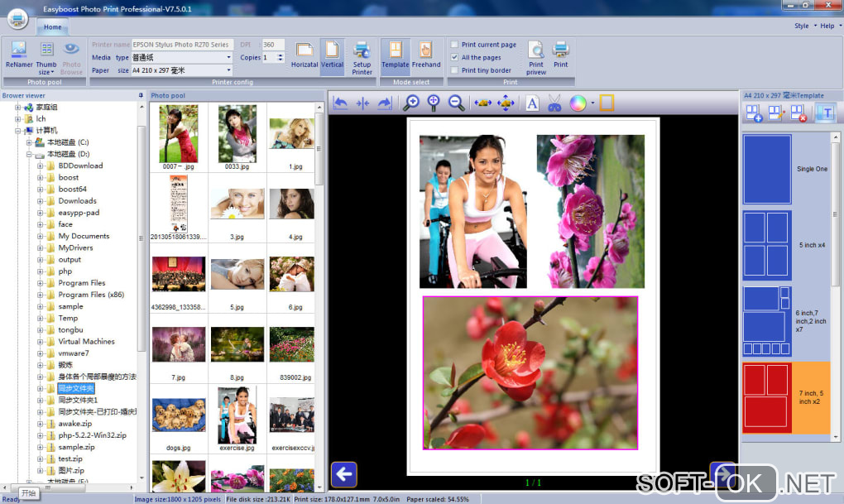The height and width of the screenshot is (504, 844).
Task: Click the add template icon
Action: [x=754, y=113]
